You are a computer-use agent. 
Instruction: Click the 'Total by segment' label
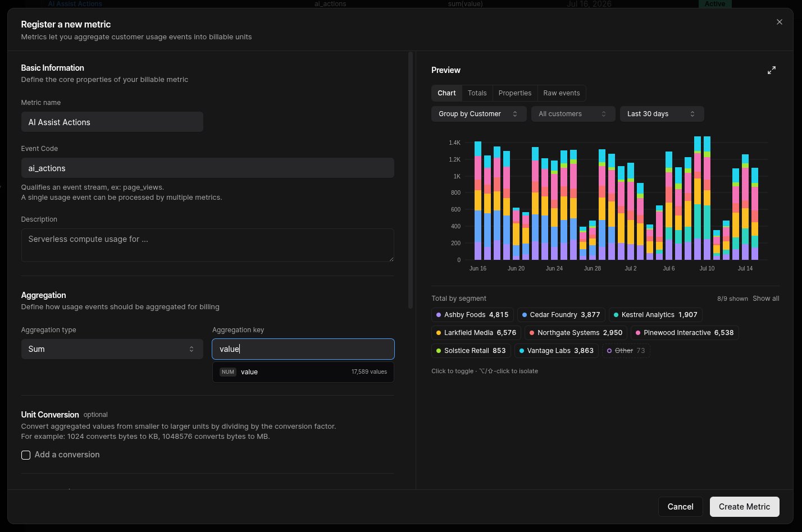(459, 299)
